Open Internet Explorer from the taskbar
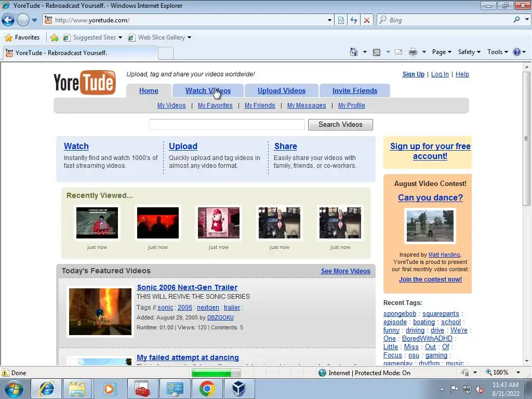The height and width of the screenshot is (399, 532). (46, 389)
